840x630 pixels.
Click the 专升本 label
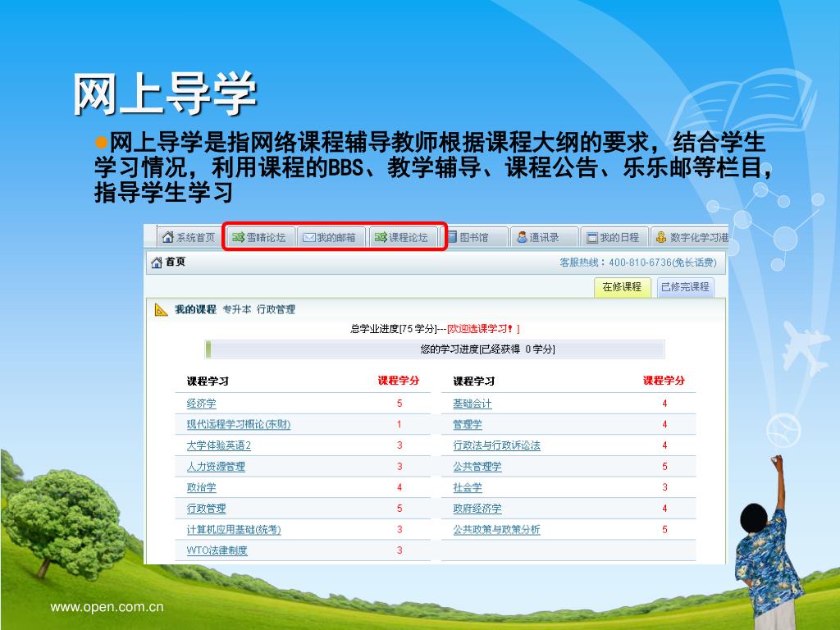[x=237, y=309]
